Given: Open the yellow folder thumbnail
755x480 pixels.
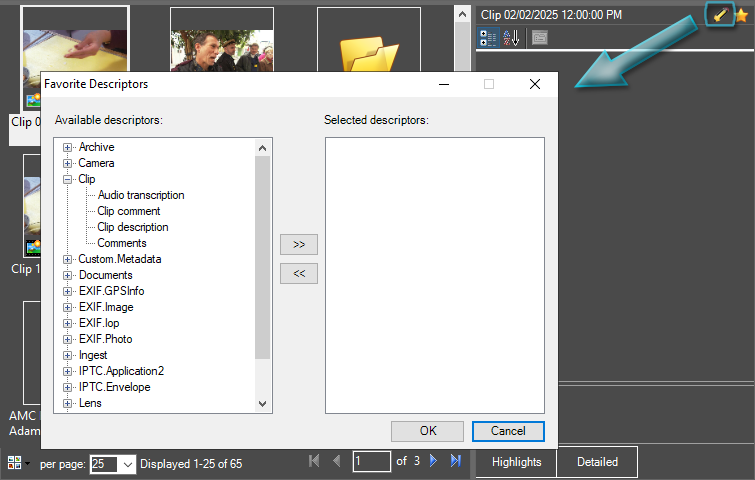Looking at the screenshot, I should 369,54.
